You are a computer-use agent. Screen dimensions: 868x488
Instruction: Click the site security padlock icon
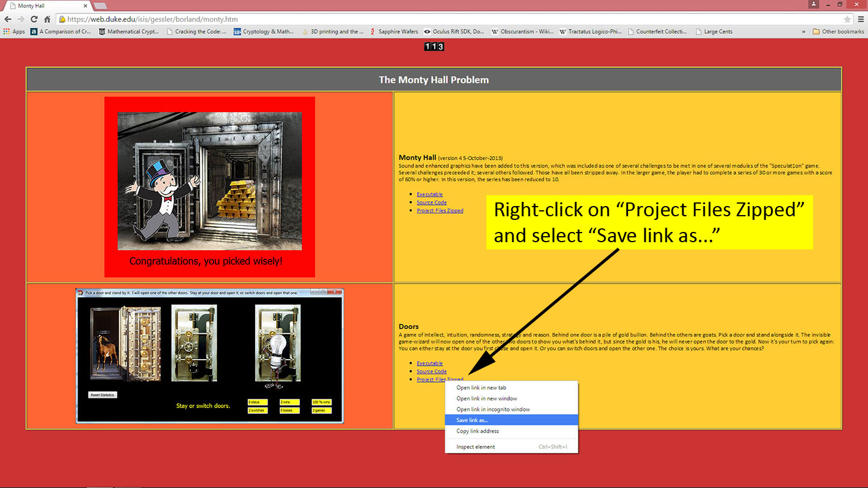pos(62,19)
